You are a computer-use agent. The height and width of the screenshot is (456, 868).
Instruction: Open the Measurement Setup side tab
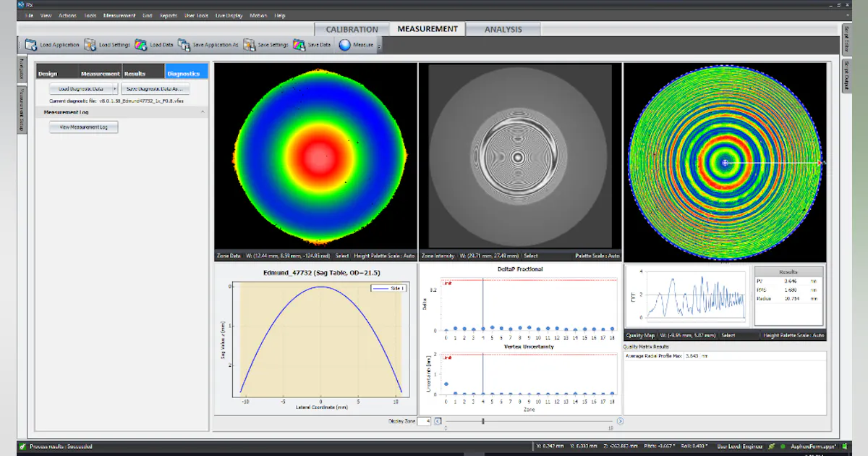tap(21, 109)
